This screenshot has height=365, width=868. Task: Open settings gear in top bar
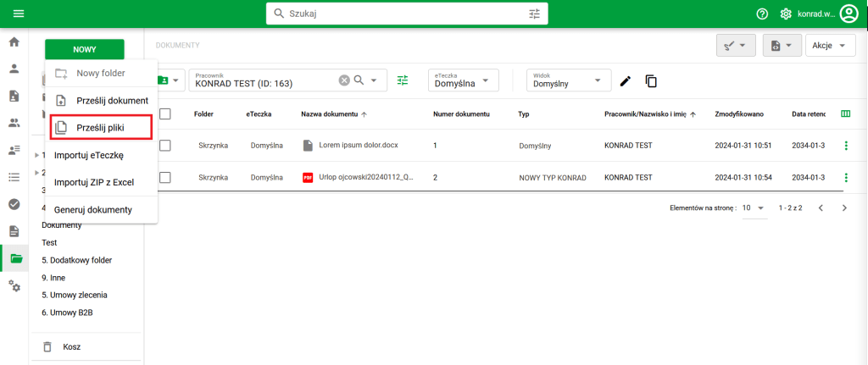coord(786,14)
